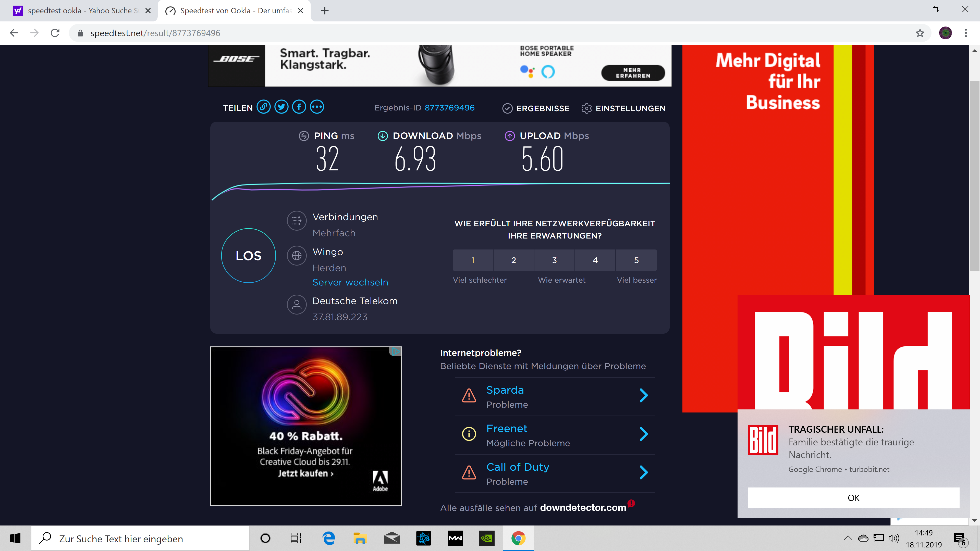Select rating 5 Viel besser

(x=636, y=260)
